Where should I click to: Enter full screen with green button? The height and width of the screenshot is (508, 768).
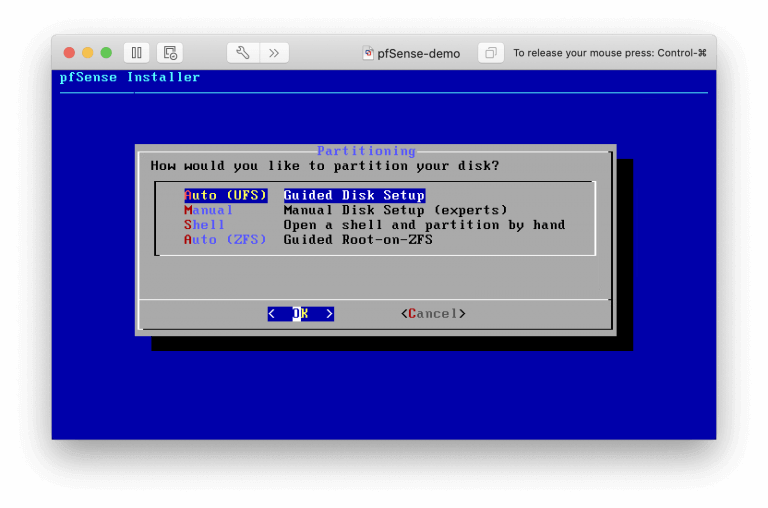(106, 53)
